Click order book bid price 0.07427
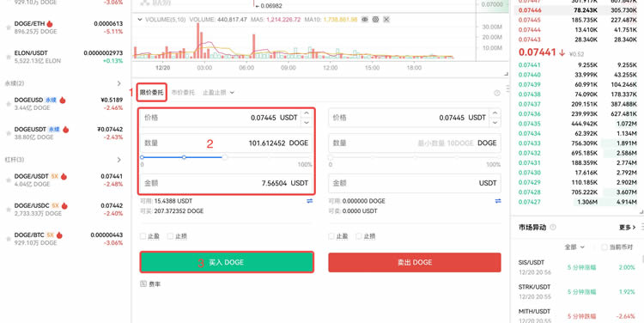 pos(530,202)
